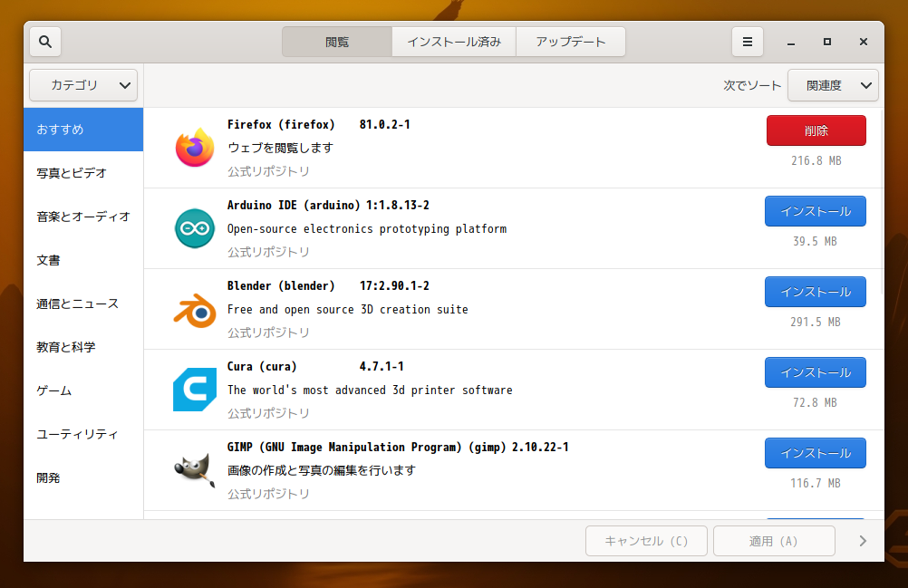The height and width of the screenshot is (588, 908).
Task: Click the description ウェブを閲覧します
Action: pos(280,148)
